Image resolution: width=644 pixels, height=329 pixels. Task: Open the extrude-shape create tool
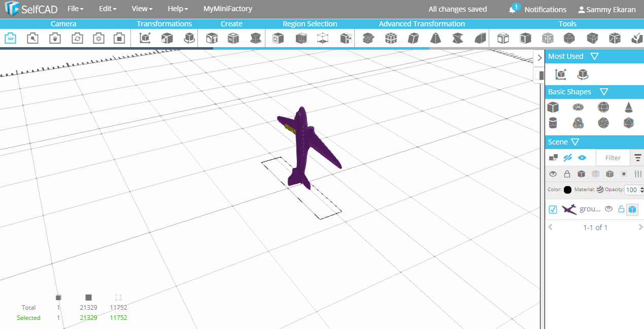[256, 38]
